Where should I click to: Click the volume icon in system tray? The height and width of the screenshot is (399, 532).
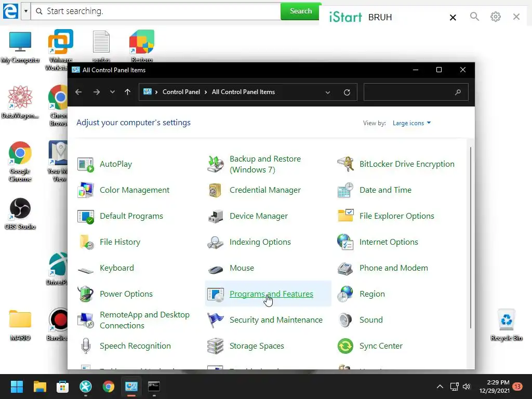pos(467,387)
